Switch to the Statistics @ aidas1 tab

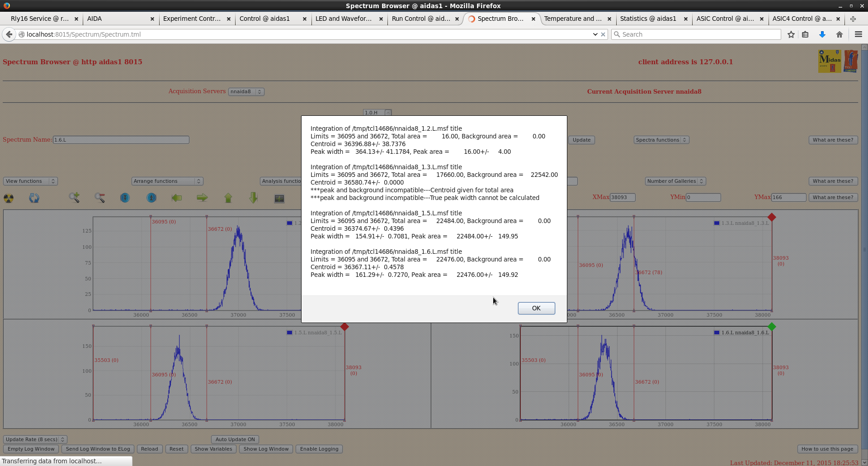(x=648, y=19)
